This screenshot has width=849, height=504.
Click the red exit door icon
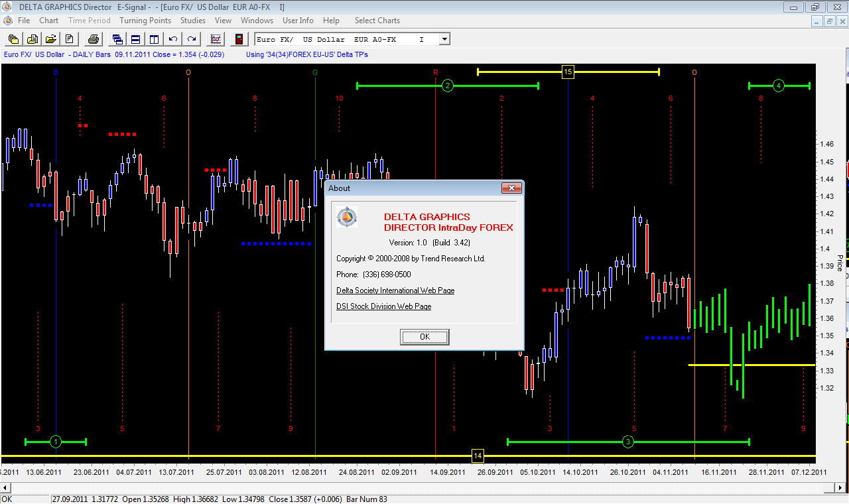click(x=239, y=39)
